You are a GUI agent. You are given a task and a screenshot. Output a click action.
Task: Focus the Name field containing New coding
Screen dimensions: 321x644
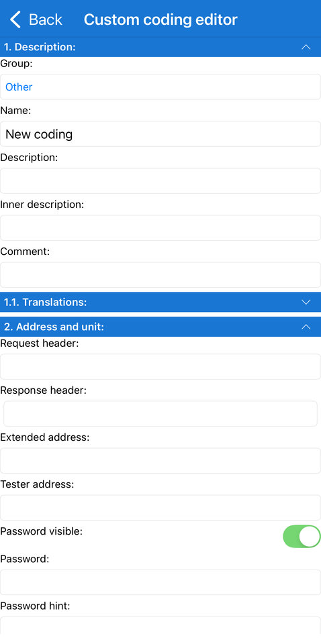(x=160, y=134)
